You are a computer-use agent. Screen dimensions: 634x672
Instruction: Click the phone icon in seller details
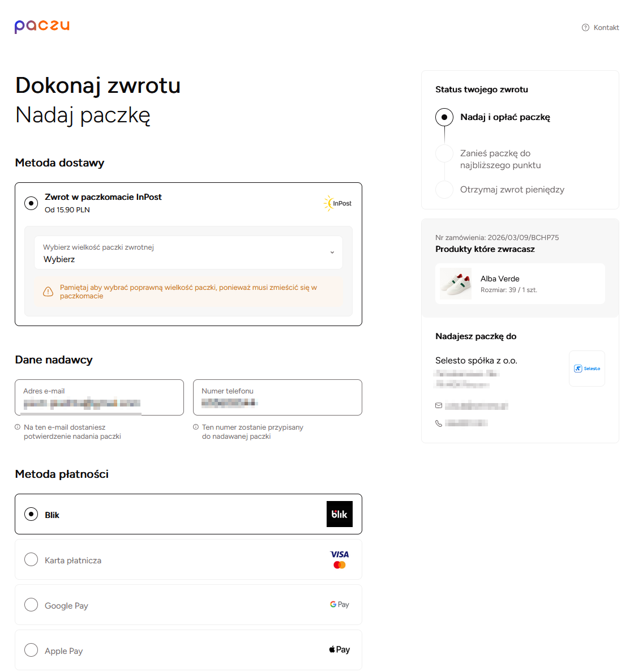click(x=439, y=422)
